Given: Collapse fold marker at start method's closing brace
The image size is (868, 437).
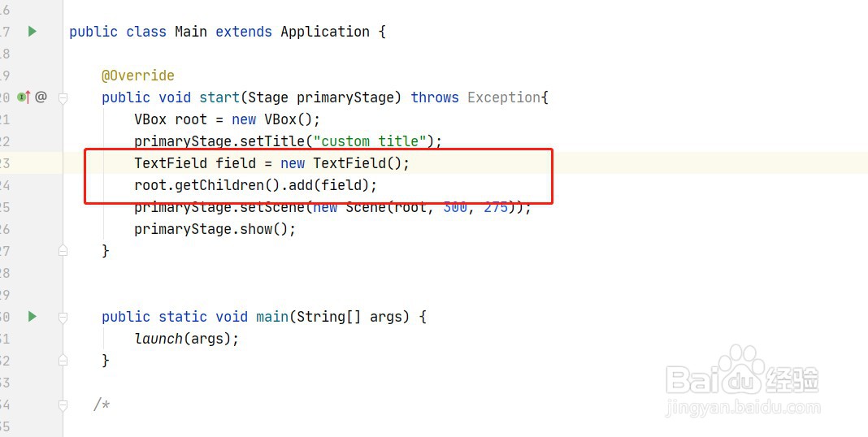Looking at the screenshot, I should (x=63, y=251).
